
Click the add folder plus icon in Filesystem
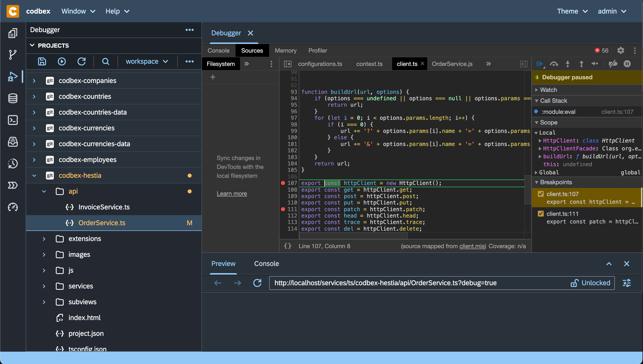pos(213,77)
